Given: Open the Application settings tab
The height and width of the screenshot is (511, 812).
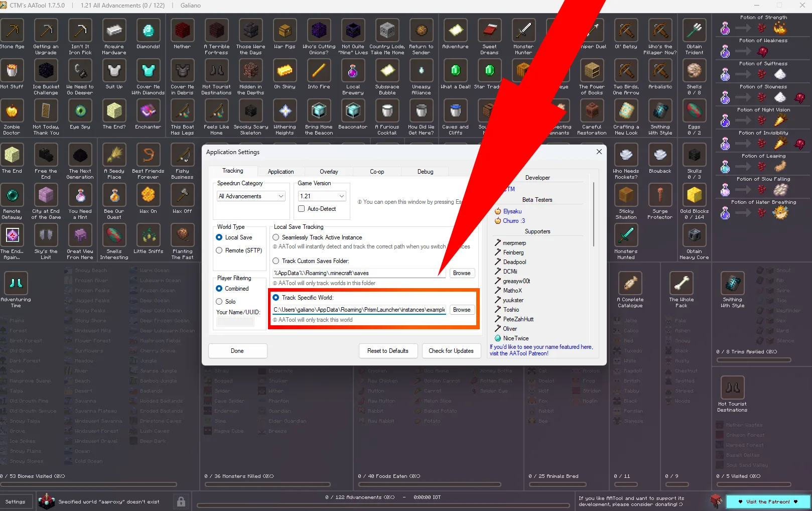Looking at the screenshot, I should tap(281, 172).
